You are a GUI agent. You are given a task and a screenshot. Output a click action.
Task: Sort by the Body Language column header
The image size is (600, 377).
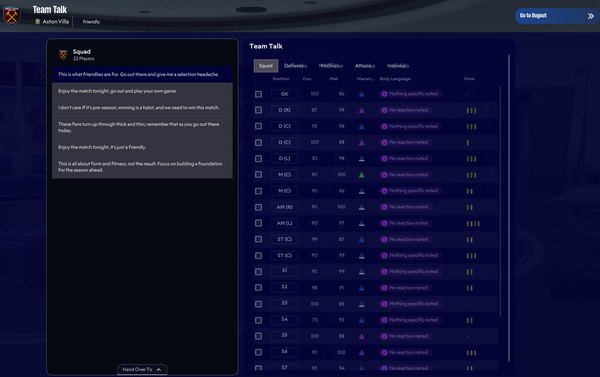tap(395, 79)
